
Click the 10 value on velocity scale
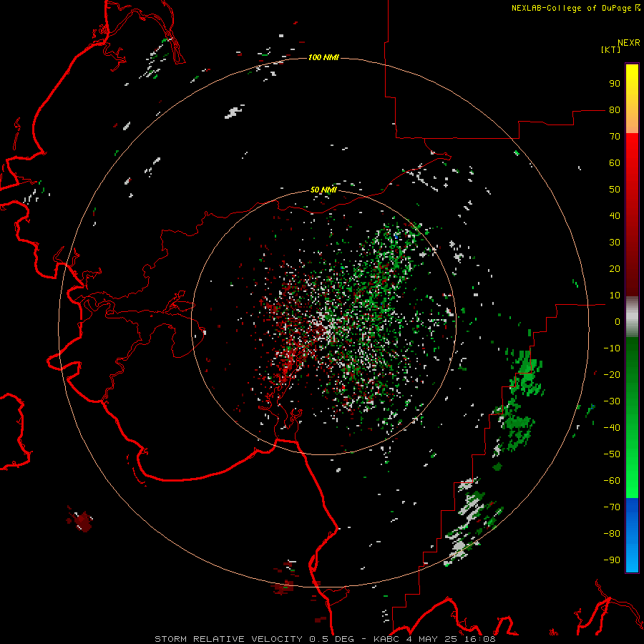[x=615, y=296]
